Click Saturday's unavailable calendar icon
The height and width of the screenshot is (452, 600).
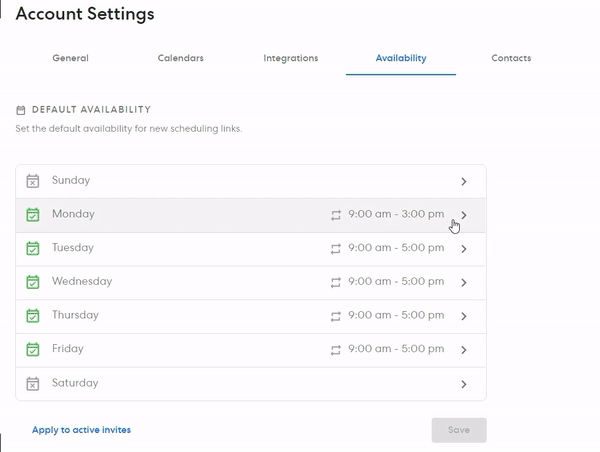pos(33,383)
